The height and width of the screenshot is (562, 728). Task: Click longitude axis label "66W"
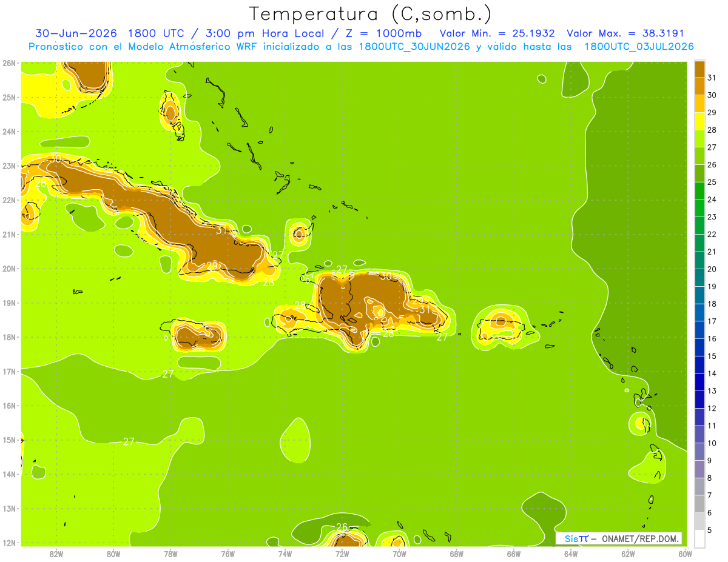513,554
